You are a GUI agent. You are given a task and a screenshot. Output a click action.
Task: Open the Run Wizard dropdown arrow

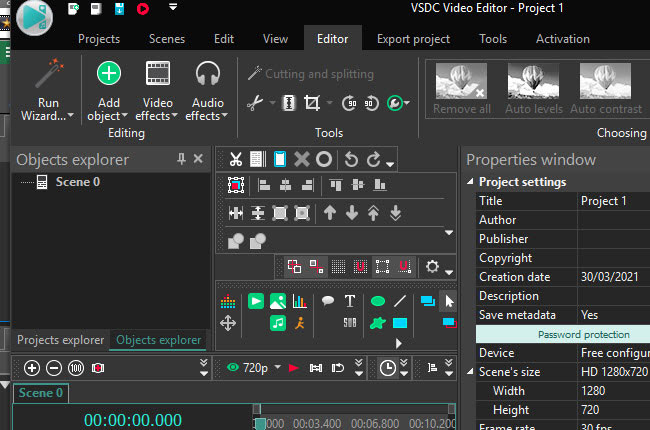(70, 116)
